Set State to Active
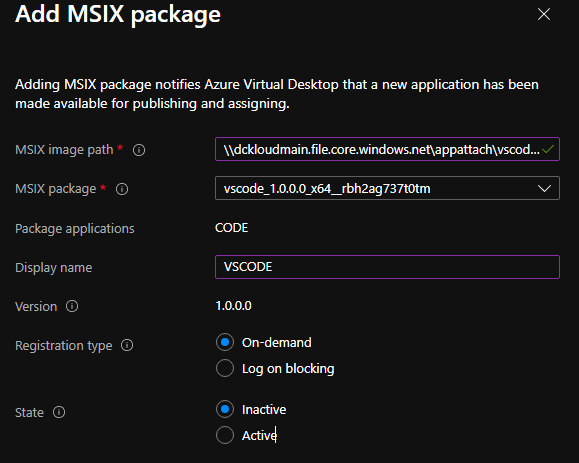Screen dimensions: 579x463 (225, 435)
